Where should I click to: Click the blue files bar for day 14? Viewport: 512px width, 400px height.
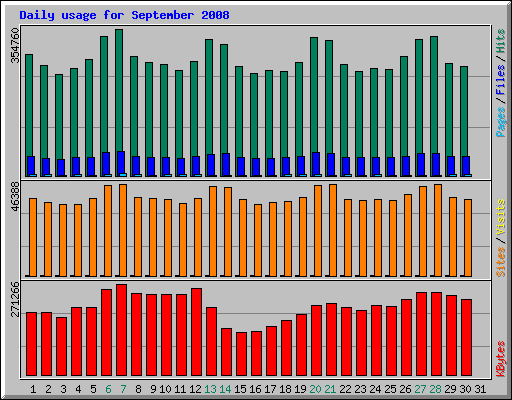coord(226,165)
